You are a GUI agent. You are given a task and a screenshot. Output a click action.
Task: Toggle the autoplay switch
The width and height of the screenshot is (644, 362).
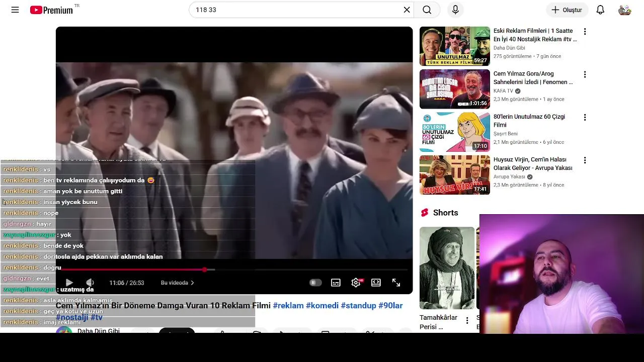(x=315, y=283)
